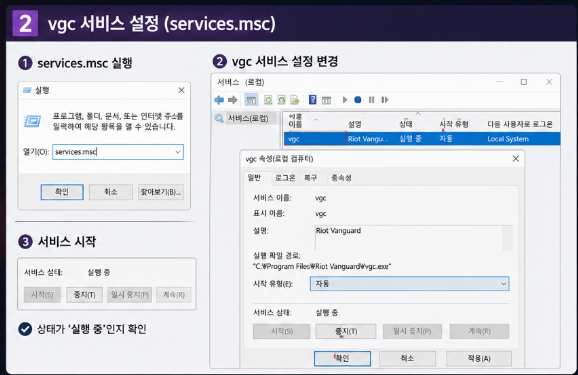Switch to the 복구 tab
The height and width of the screenshot is (375, 578).
tap(310, 178)
